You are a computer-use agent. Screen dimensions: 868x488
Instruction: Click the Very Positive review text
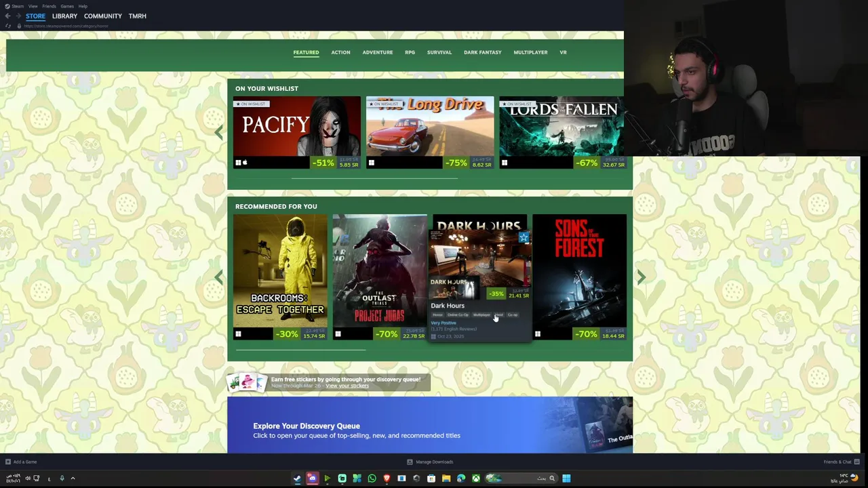pyautogui.click(x=443, y=323)
